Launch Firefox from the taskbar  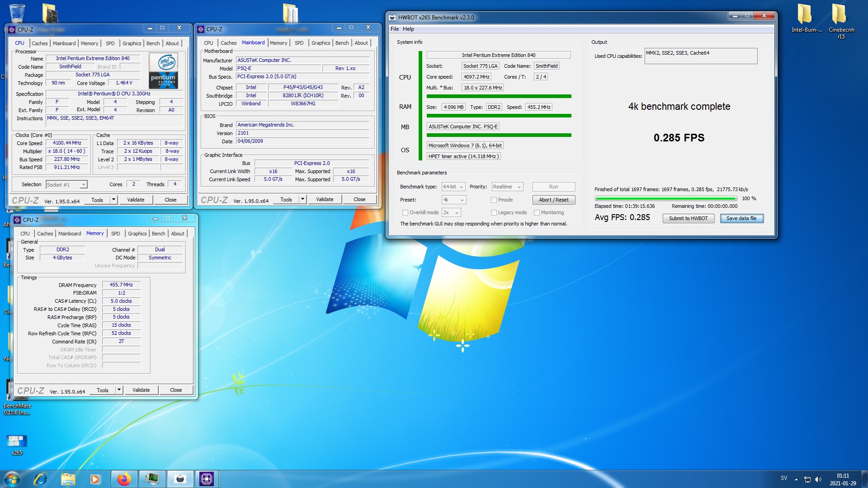(x=123, y=479)
